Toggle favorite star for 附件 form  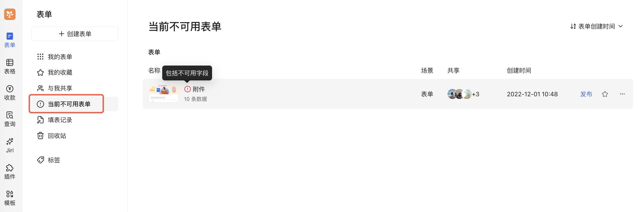pyautogui.click(x=605, y=94)
